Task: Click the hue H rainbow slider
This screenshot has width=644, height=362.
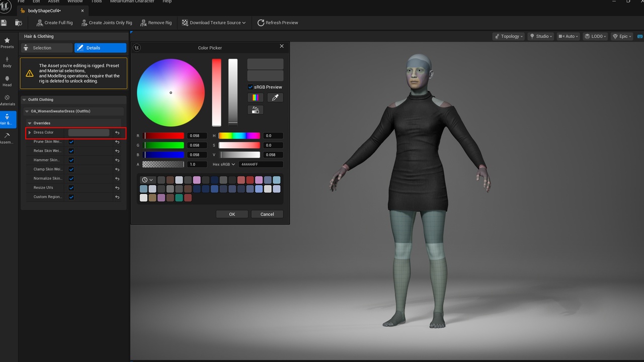Action: (239, 136)
